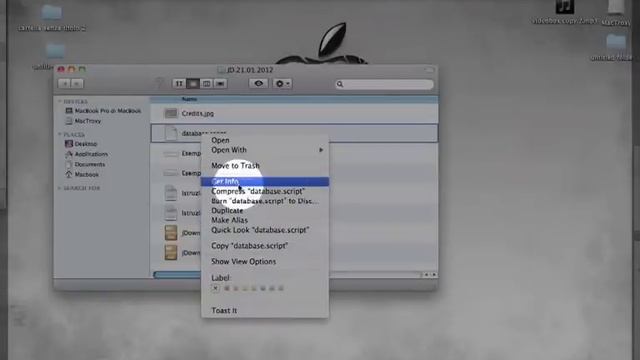This screenshot has height=360, width=640.
Task: Switch Finder to Cover Flow view
Action: click(x=220, y=84)
